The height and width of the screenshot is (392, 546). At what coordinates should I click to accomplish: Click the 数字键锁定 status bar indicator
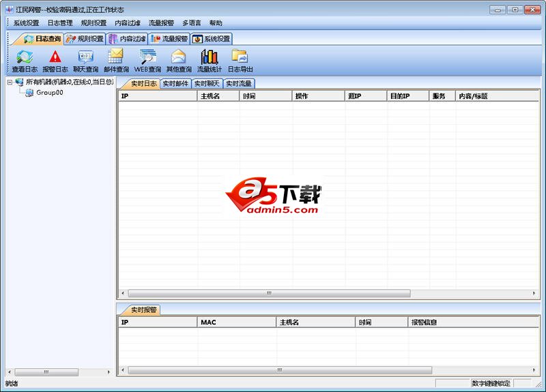pos(491,383)
